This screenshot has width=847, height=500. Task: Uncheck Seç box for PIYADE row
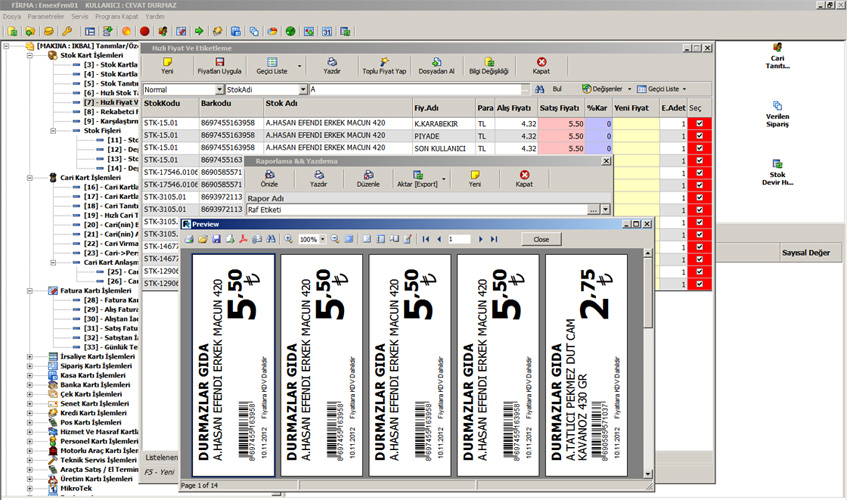click(x=700, y=136)
